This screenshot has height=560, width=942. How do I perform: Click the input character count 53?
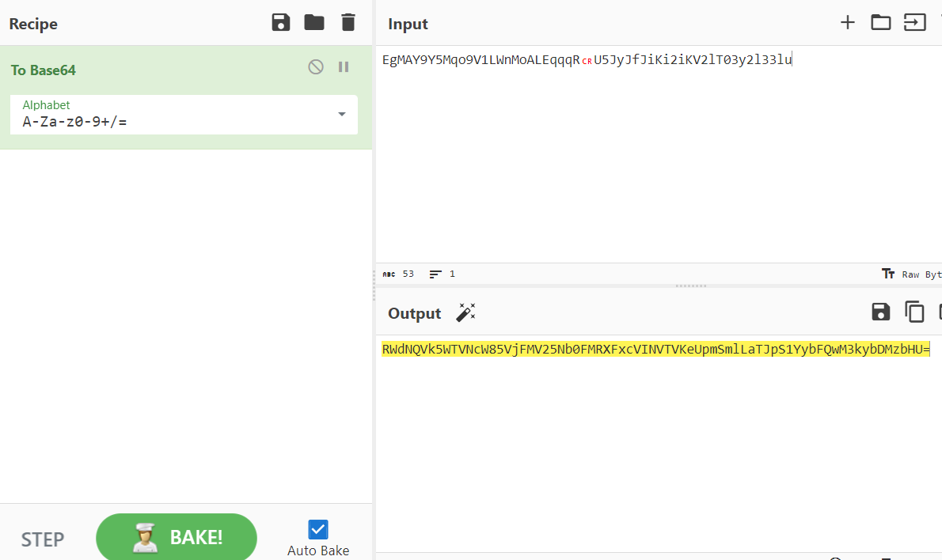pos(399,274)
